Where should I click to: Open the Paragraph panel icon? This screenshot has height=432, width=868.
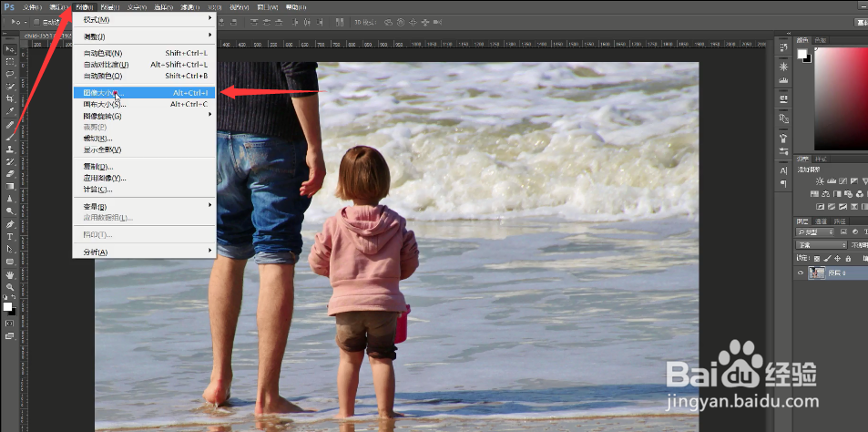click(783, 183)
